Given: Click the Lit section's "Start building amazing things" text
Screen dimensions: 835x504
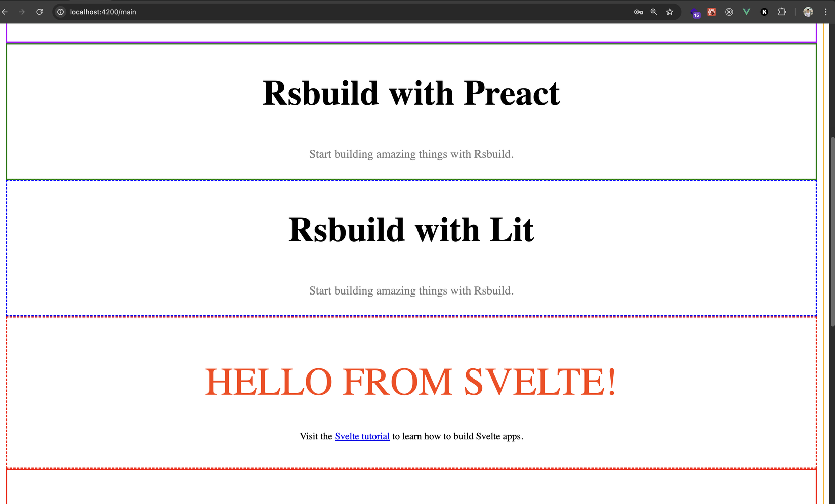Looking at the screenshot, I should point(411,291).
